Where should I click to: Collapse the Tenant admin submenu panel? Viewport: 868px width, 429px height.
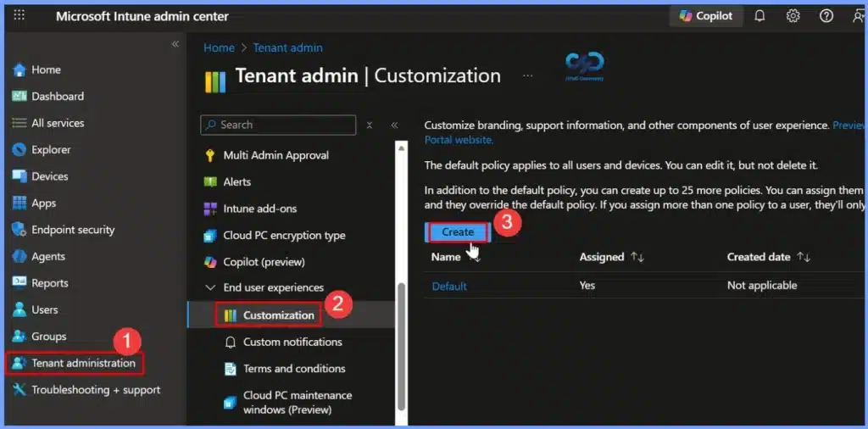point(394,125)
